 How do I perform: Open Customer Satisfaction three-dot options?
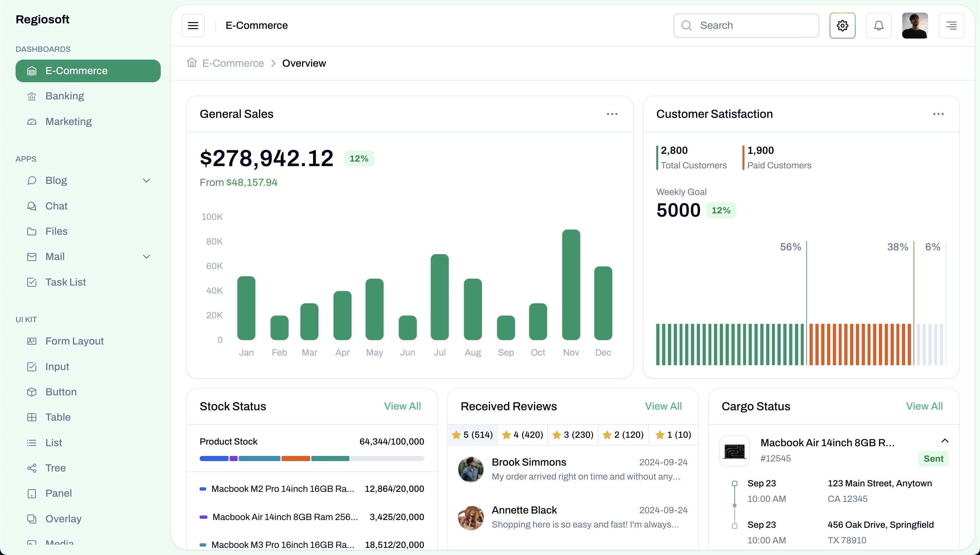coord(938,114)
